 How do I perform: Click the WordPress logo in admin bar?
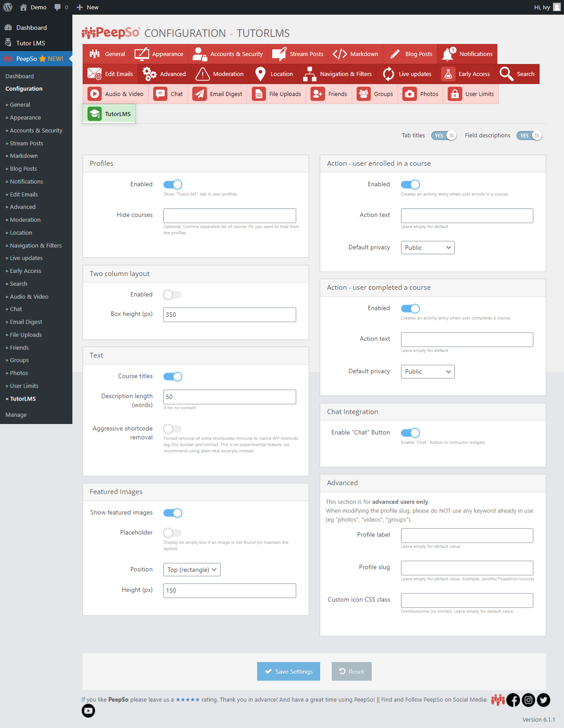tap(8, 7)
